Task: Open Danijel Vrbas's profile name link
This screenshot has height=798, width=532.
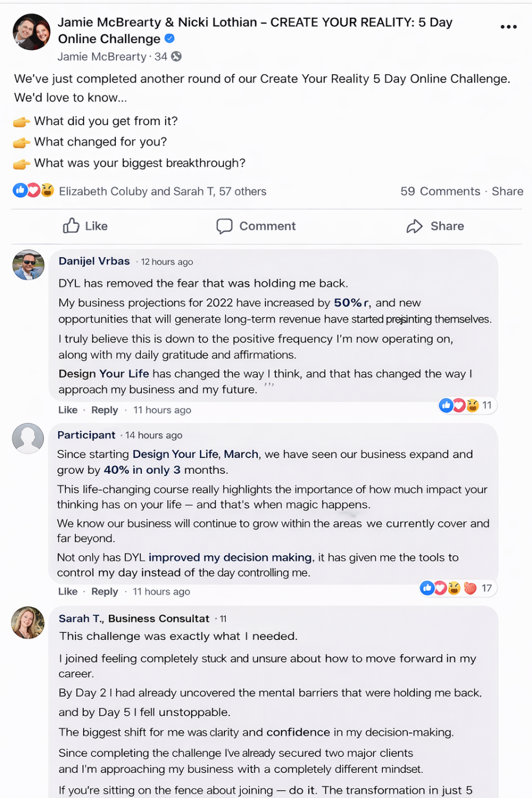Action: click(94, 261)
